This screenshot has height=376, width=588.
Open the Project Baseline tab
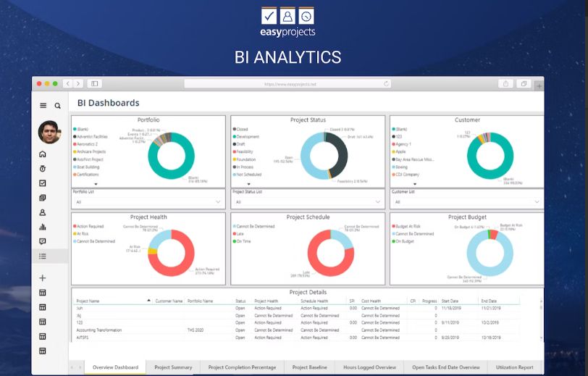click(310, 367)
